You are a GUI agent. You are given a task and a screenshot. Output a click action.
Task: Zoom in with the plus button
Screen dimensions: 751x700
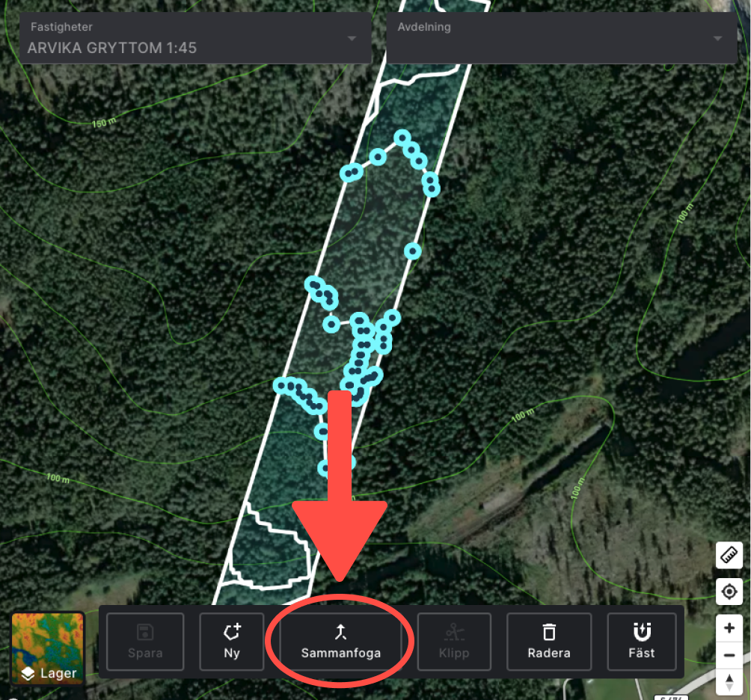click(729, 627)
